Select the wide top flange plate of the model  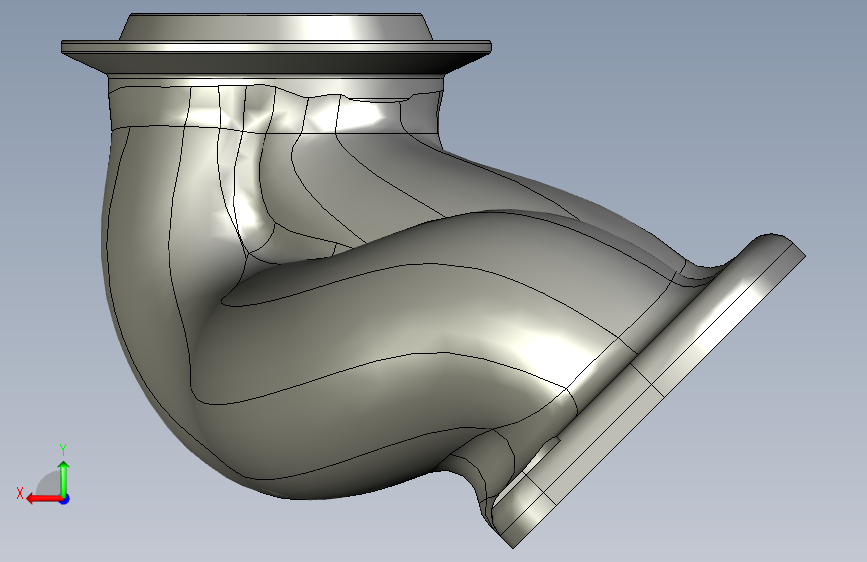(276, 48)
